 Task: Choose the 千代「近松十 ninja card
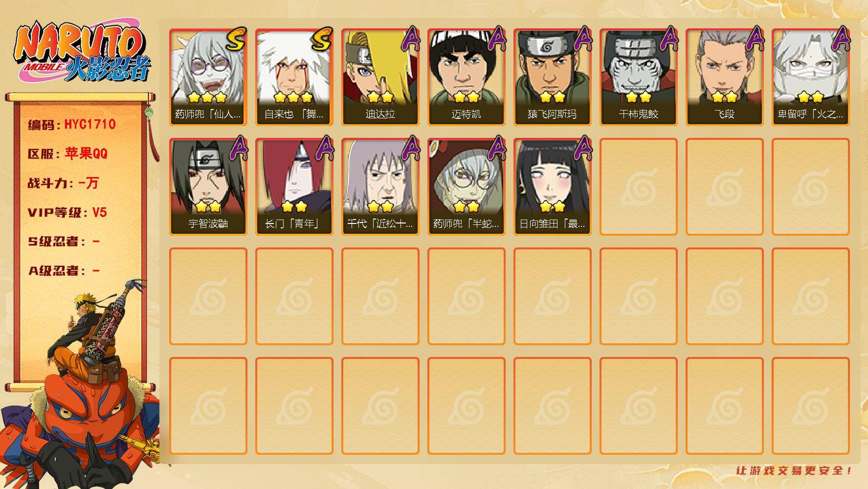pyautogui.click(x=380, y=186)
